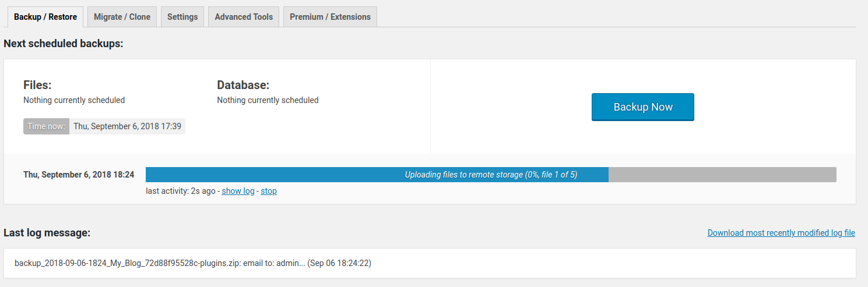The image size is (868, 287).
Task: Switch to the Migrate / Clone tab
Action: 122,17
